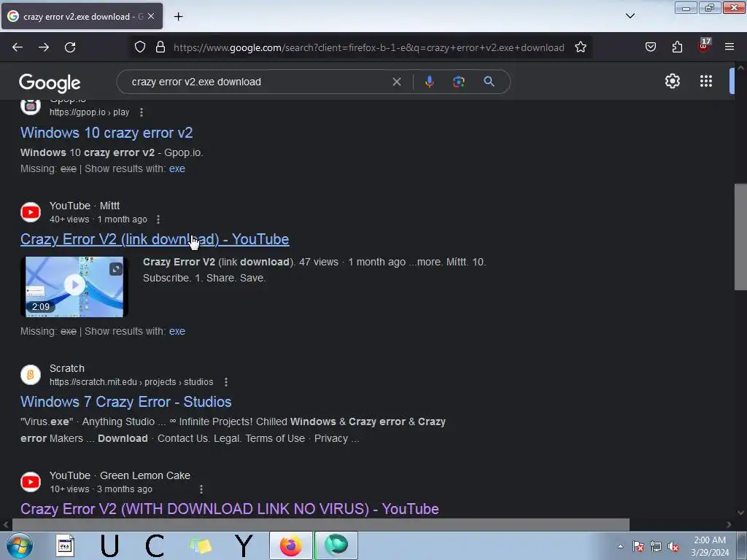Save page to Pocket
Viewport: 747px width, 560px height.
(x=650, y=47)
